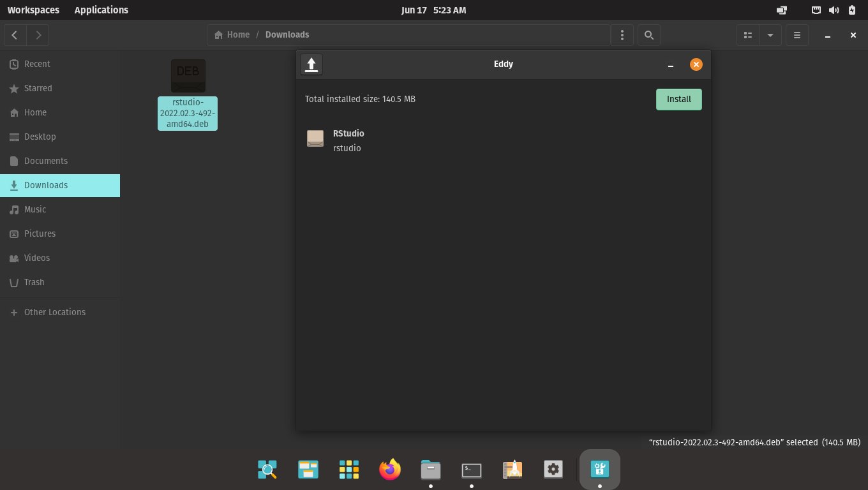Open the volume control in top bar
868x490 pixels.
coord(834,10)
